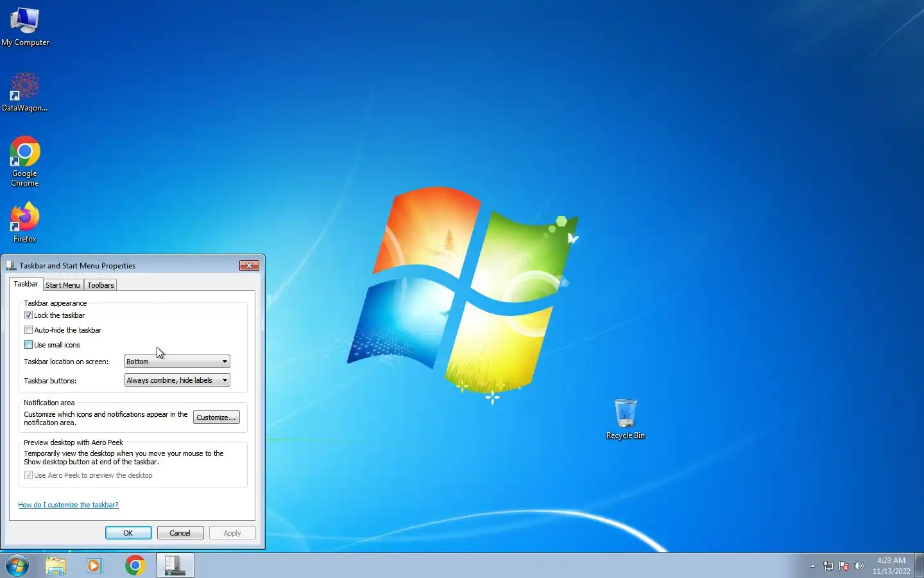Click the Chrome icon pinned to the taskbar

135,566
